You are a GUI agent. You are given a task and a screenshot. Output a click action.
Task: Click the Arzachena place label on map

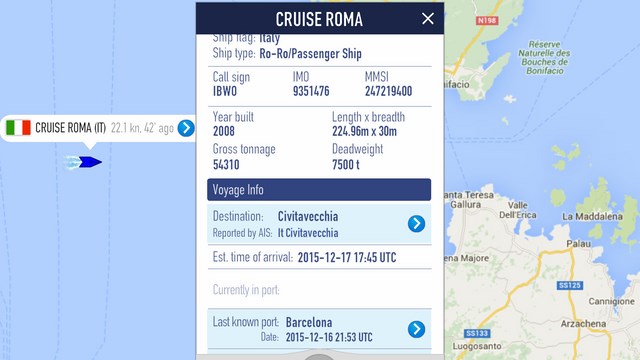[583, 324]
